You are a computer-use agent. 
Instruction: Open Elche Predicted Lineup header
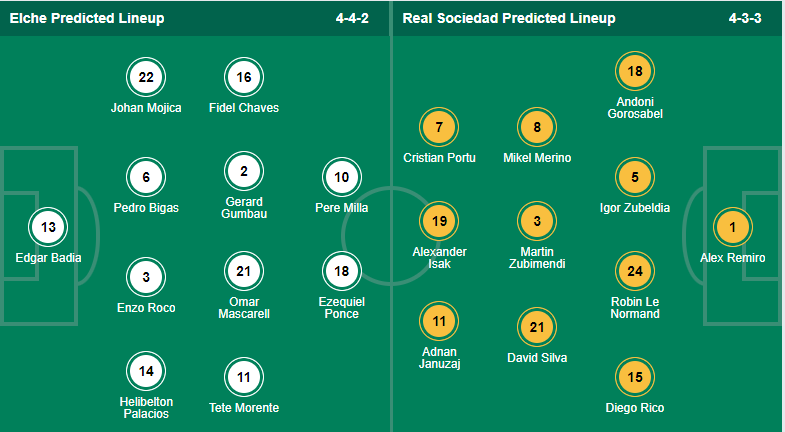(x=87, y=19)
